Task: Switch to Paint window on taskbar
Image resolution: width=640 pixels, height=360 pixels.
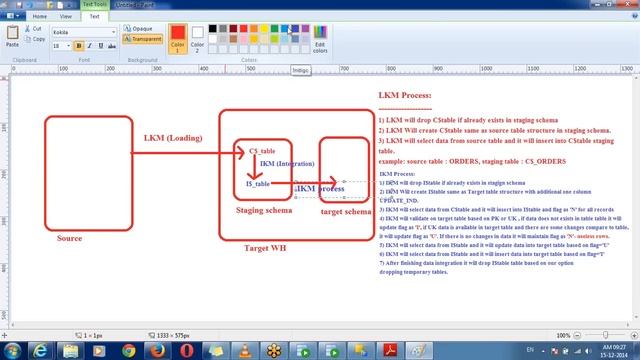Action: tap(419, 351)
